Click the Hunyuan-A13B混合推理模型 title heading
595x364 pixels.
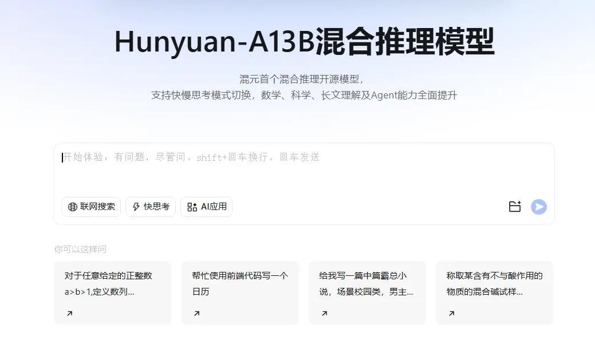[304, 41]
